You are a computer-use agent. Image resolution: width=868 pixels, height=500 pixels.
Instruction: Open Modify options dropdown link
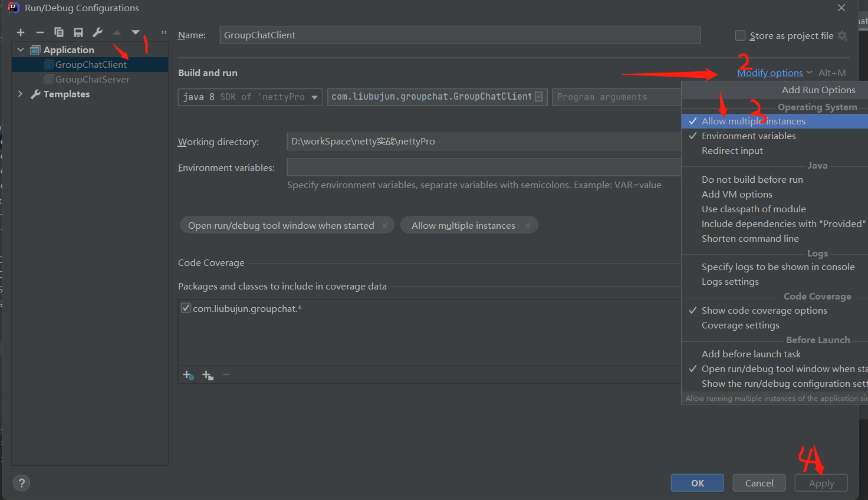(x=770, y=73)
